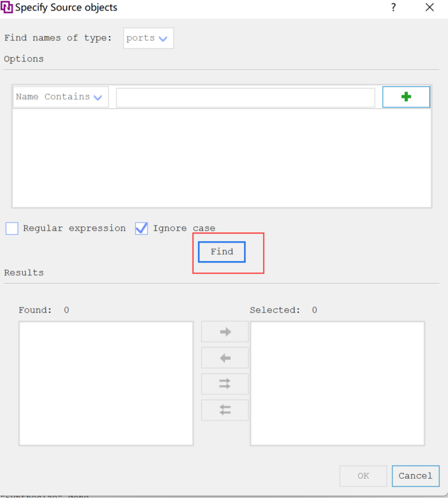The image size is (448, 498).
Task: Click the question mark help icon
Action: click(394, 8)
